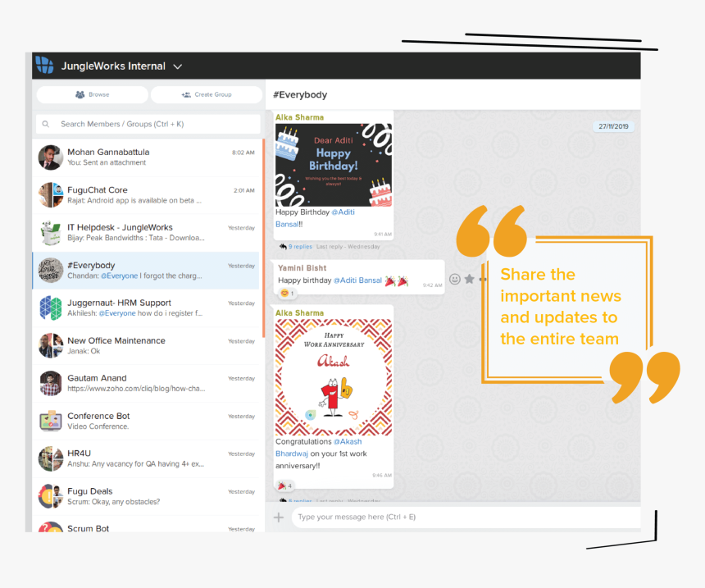The width and height of the screenshot is (705, 588).
Task: Open the Happy Work Anniversary Akash image
Action: coord(334,377)
